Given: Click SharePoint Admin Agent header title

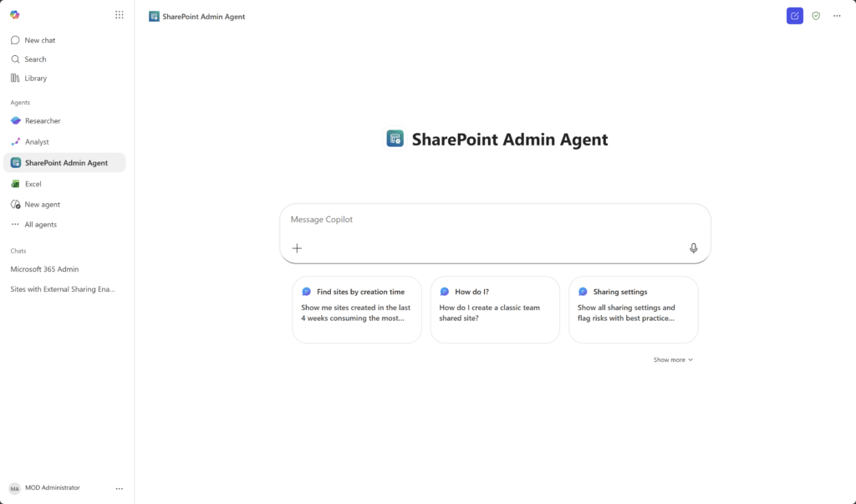Looking at the screenshot, I should [204, 17].
